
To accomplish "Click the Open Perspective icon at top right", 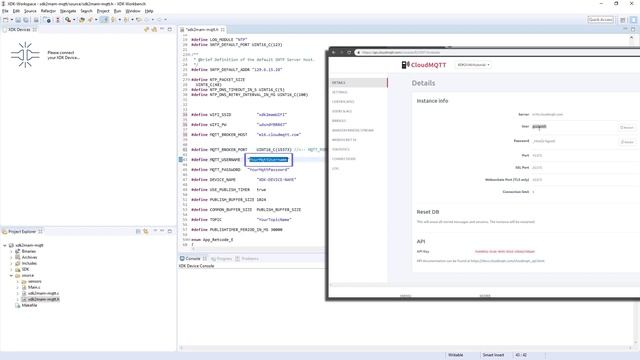I will click(623, 20).
